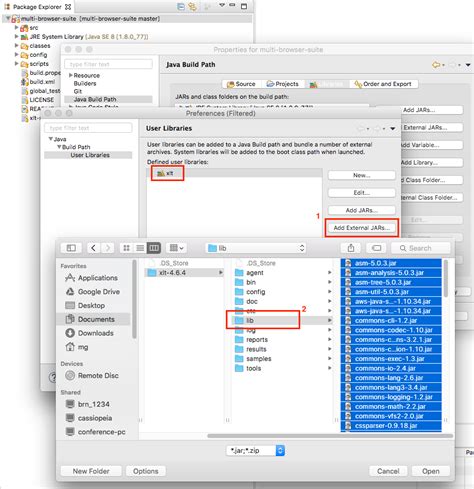Go back in the file dialog
Image resolution: width=474 pixels, height=489 pixels.
(x=93, y=248)
